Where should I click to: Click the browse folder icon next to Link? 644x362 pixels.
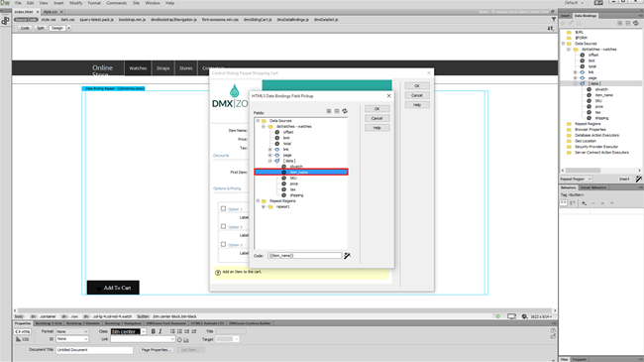(186, 340)
